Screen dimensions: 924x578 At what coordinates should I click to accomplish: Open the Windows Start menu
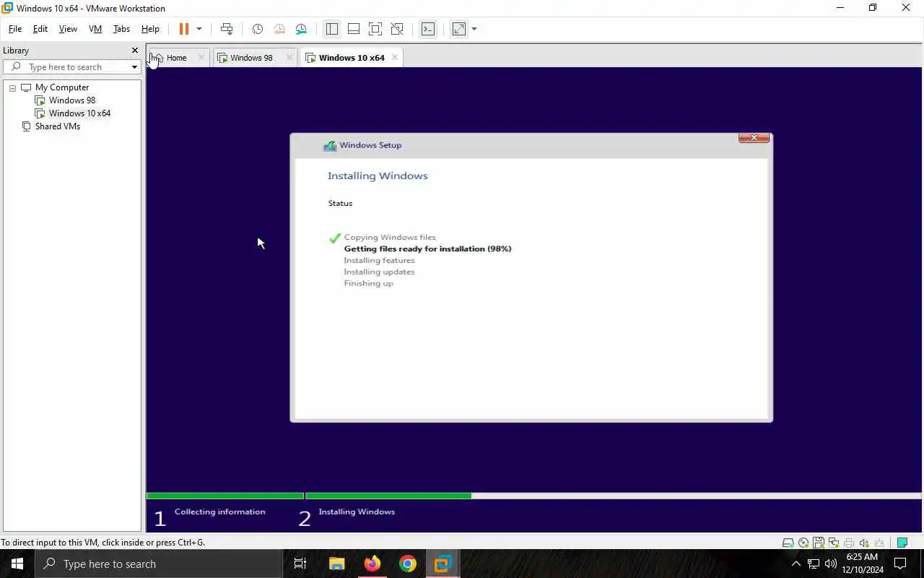17,564
